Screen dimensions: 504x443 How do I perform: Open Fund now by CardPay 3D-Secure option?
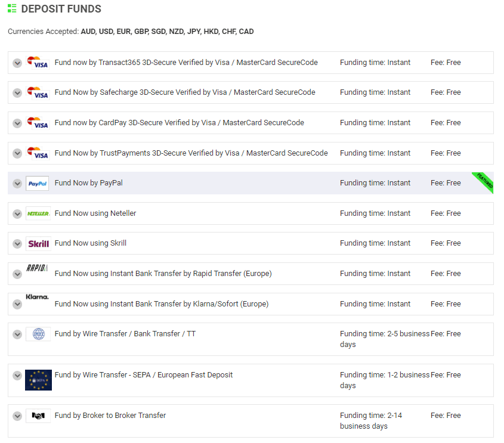tap(179, 123)
